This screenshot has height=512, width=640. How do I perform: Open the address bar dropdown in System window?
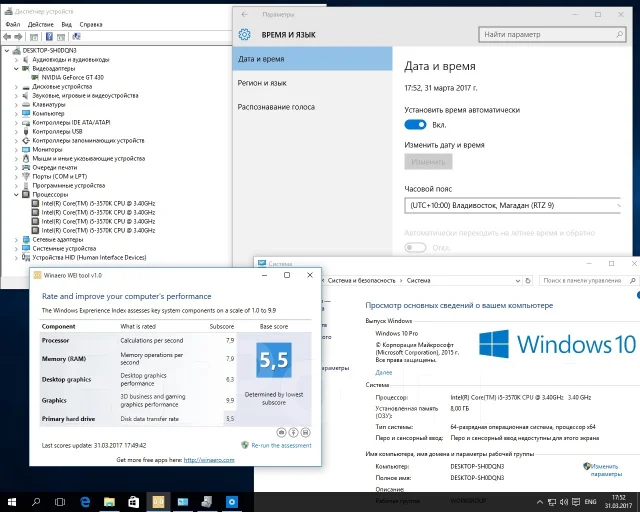click(x=518, y=281)
